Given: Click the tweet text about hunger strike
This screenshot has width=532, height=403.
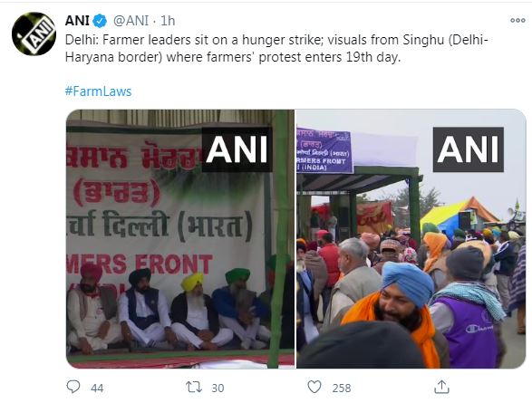Looking at the screenshot, I should (x=276, y=49).
